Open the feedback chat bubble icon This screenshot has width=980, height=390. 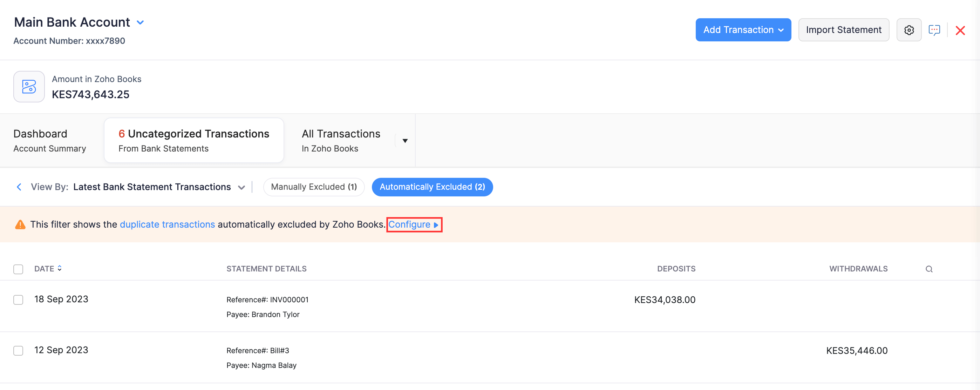pos(935,30)
